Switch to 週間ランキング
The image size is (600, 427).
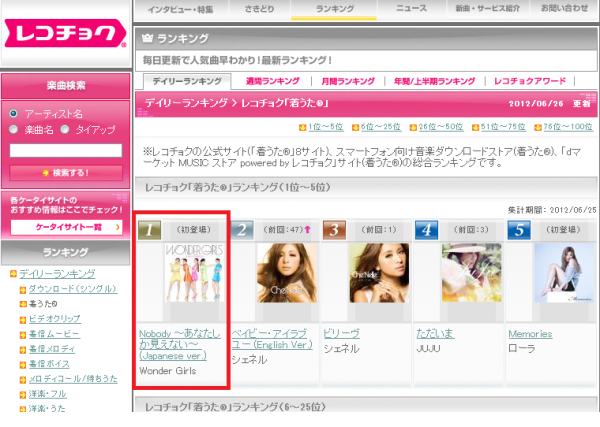272,81
